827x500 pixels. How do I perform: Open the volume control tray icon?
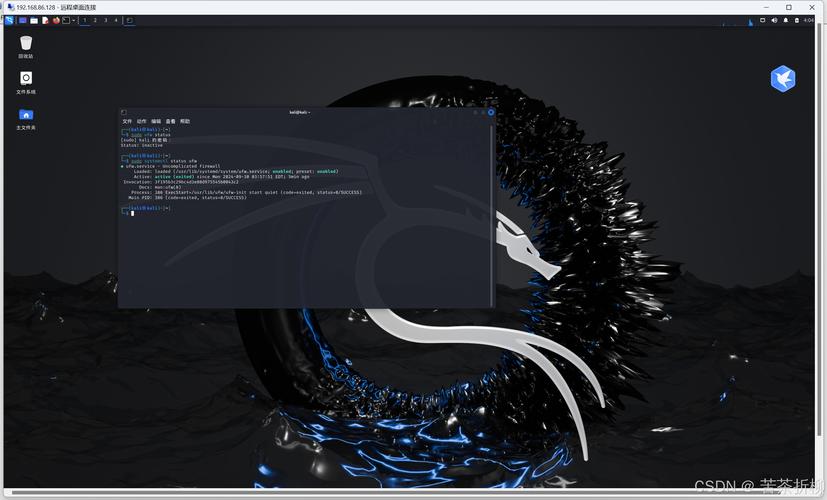tap(774, 20)
